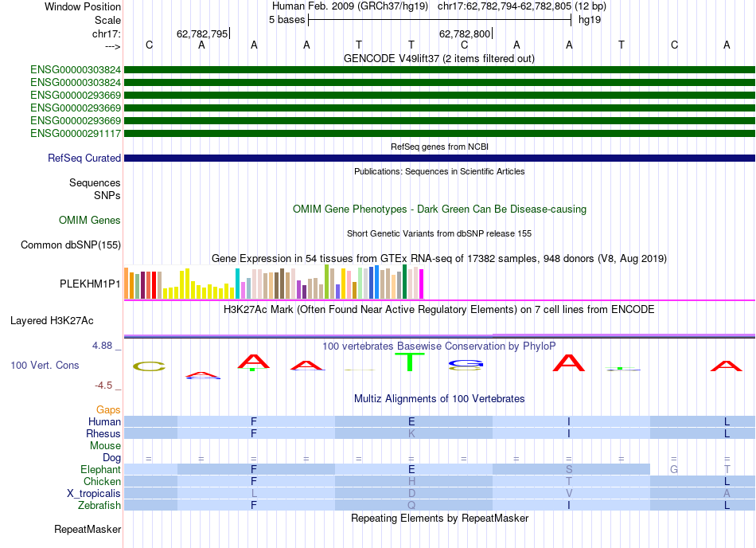756x548 pixels.
Task: Click the chr17:62,782,794-62,782,805 (12 bp) coordinates text
Action: click(522, 6)
